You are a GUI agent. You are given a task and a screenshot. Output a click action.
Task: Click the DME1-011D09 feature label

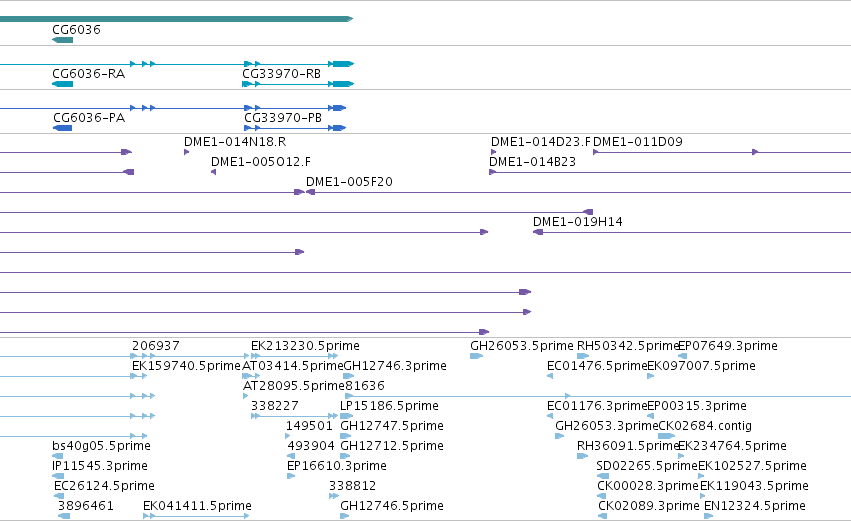pos(638,142)
